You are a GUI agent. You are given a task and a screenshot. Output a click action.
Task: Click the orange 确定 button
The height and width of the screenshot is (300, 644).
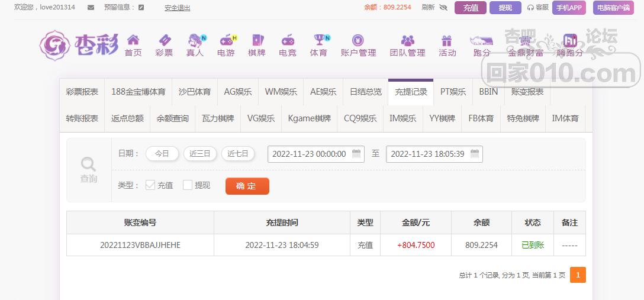tap(247, 186)
